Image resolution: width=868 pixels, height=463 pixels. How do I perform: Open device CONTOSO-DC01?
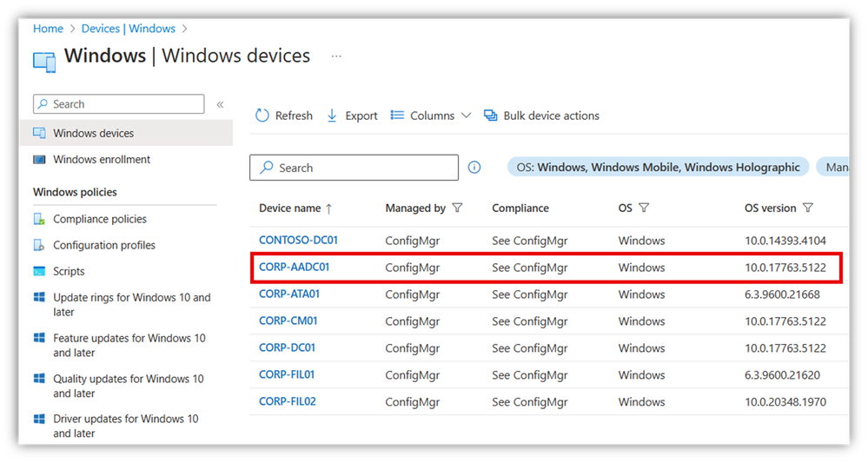(298, 240)
